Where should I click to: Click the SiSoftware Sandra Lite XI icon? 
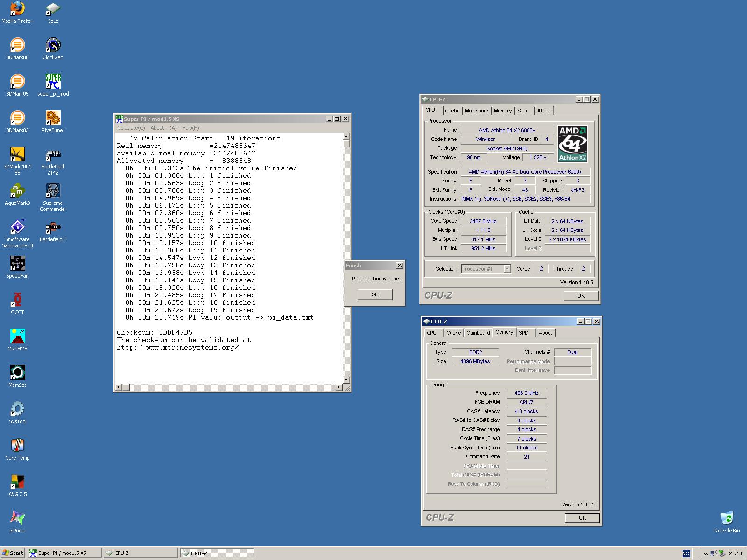pyautogui.click(x=17, y=234)
